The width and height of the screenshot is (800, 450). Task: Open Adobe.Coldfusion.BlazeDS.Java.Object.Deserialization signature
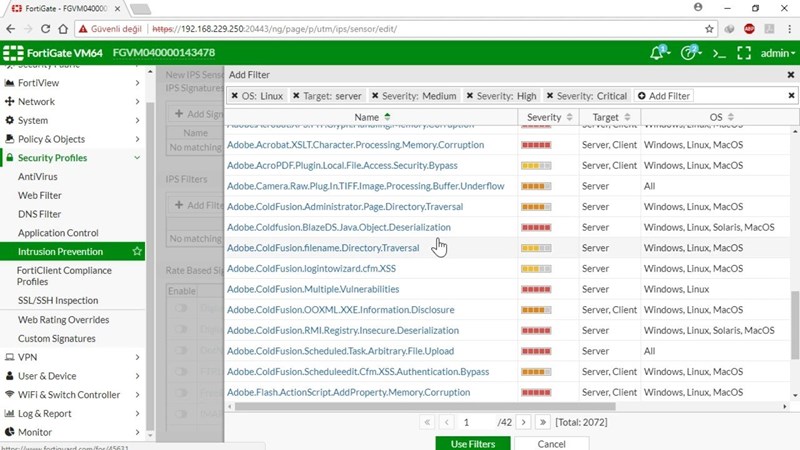coord(339,227)
